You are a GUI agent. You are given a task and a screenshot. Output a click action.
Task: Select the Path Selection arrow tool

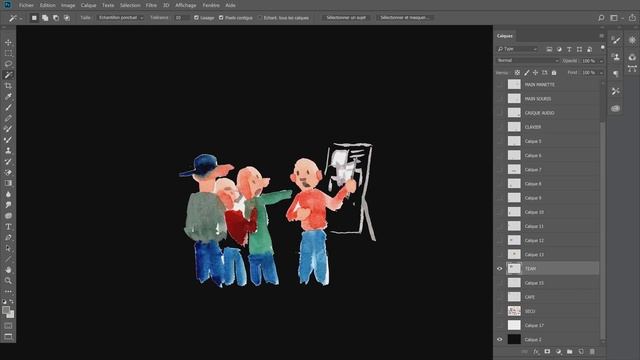click(x=8, y=248)
